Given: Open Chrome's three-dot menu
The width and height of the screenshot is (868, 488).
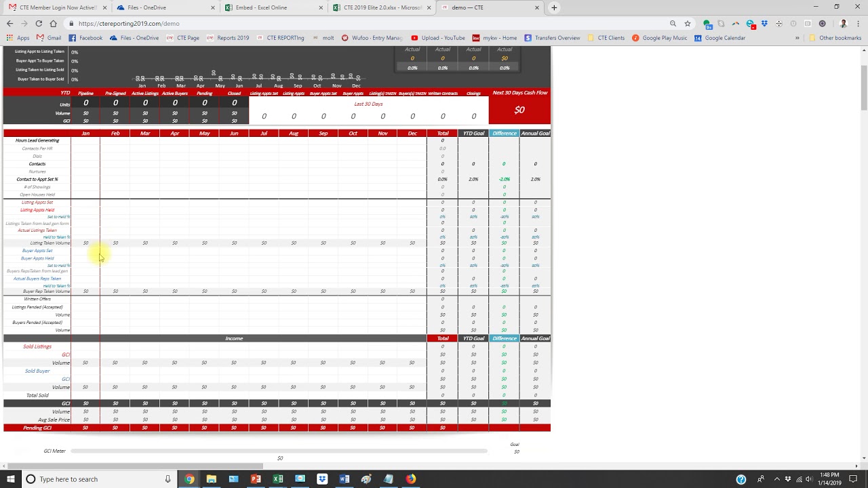Looking at the screenshot, I should pyautogui.click(x=858, y=23).
